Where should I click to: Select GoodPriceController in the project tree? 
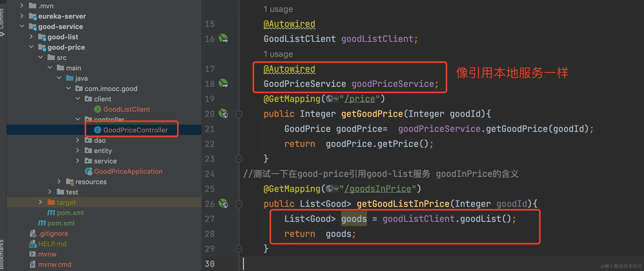[104, 130]
